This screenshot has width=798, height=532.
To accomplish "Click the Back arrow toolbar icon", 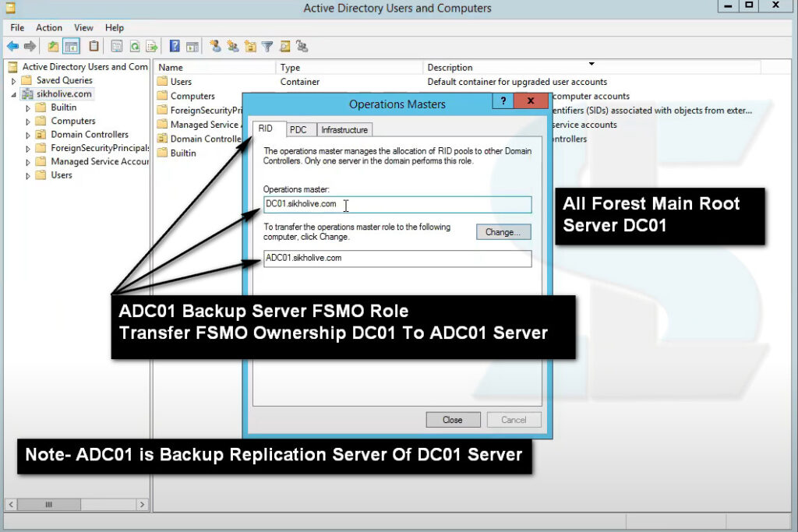I will [12, 47].
